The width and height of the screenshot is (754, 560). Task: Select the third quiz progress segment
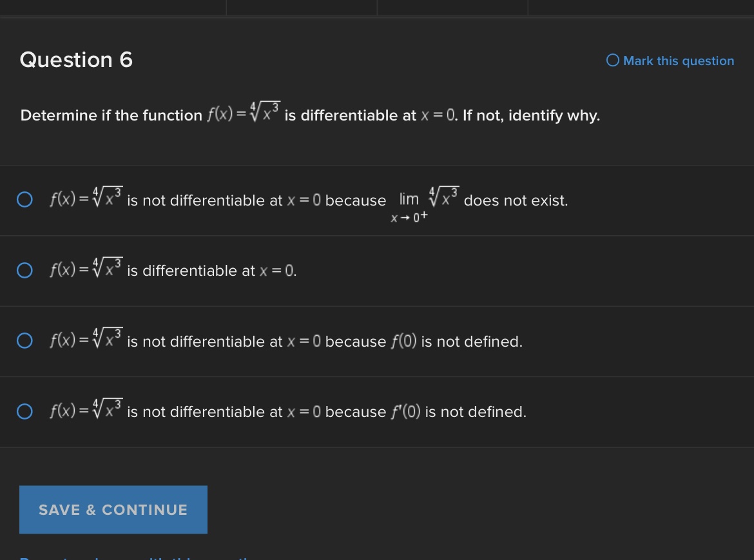coord(452,8)
